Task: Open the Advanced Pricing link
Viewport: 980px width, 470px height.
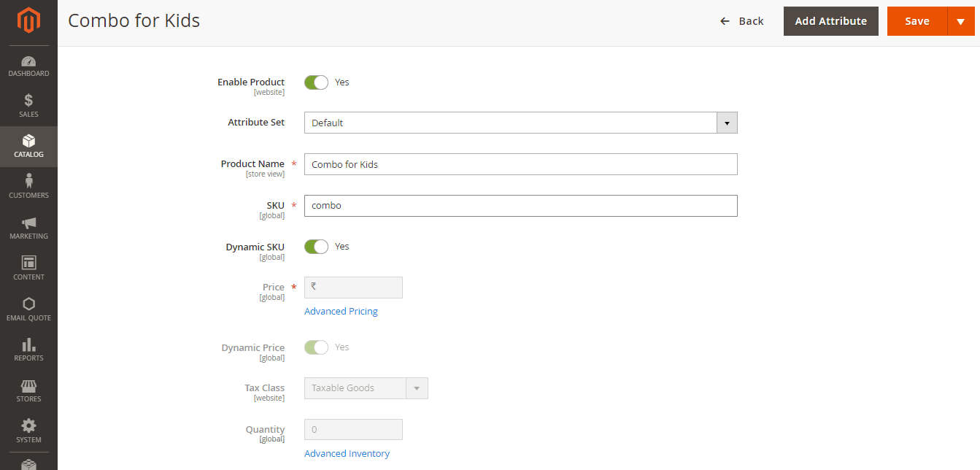Action: point(341,312)
